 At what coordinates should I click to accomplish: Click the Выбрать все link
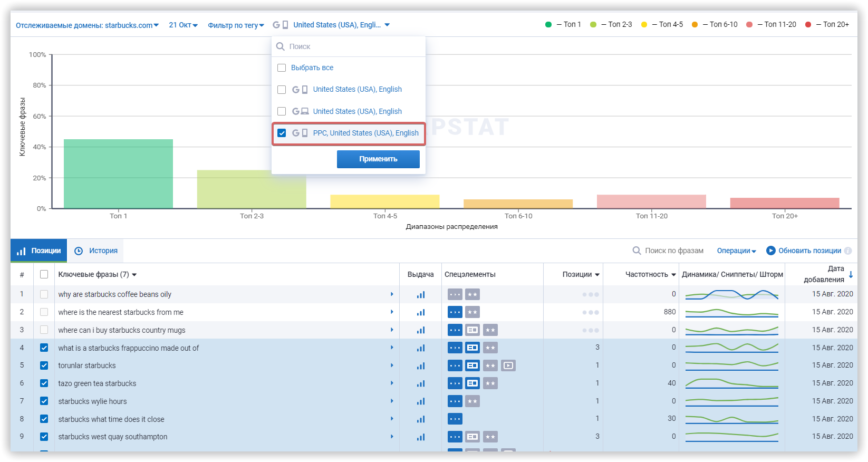pos(312,68)
